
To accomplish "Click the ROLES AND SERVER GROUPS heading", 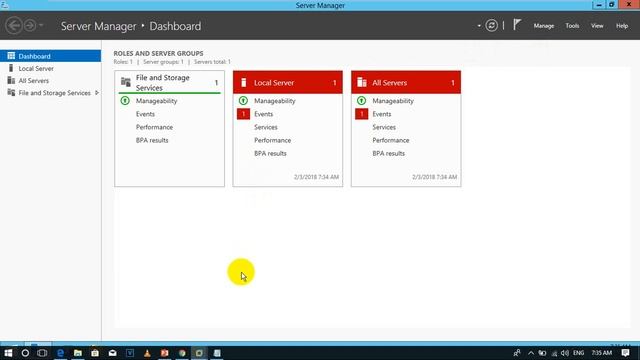I will (158, 53).
